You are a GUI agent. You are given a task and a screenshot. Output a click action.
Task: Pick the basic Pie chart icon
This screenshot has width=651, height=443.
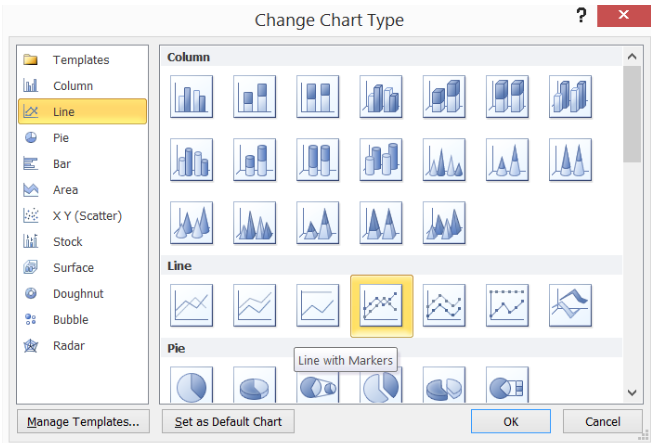(x=191, y=384)
